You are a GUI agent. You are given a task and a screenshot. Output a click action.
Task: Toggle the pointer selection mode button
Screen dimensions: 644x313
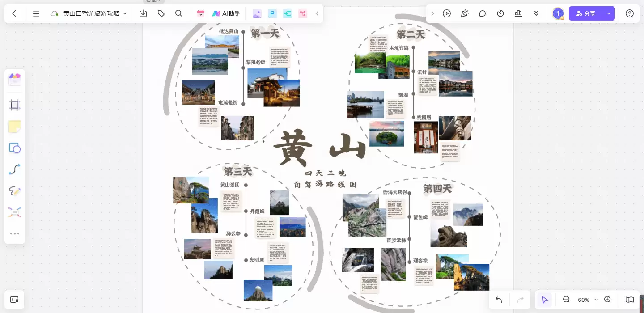(x=545, y=300)
